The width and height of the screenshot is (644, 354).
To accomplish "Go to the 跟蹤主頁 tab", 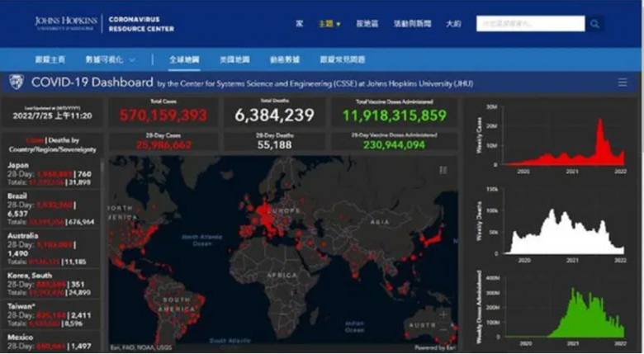I will [x=50, y=59].
